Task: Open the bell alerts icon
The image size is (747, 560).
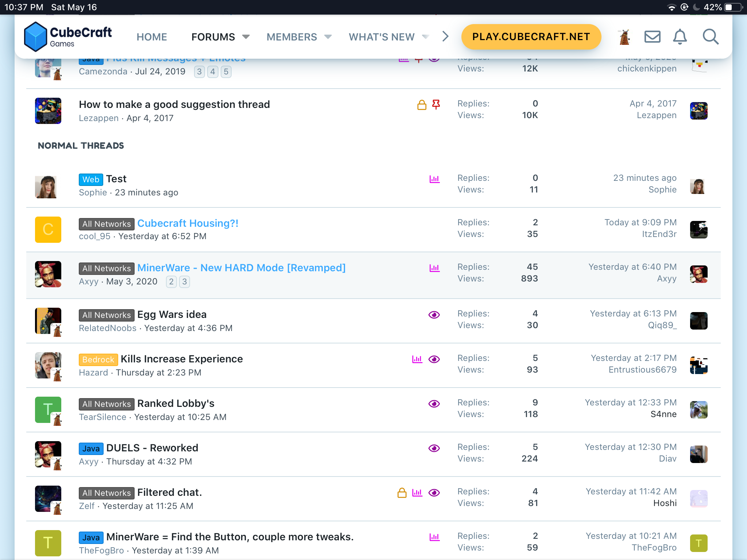Action: point(680,36)
